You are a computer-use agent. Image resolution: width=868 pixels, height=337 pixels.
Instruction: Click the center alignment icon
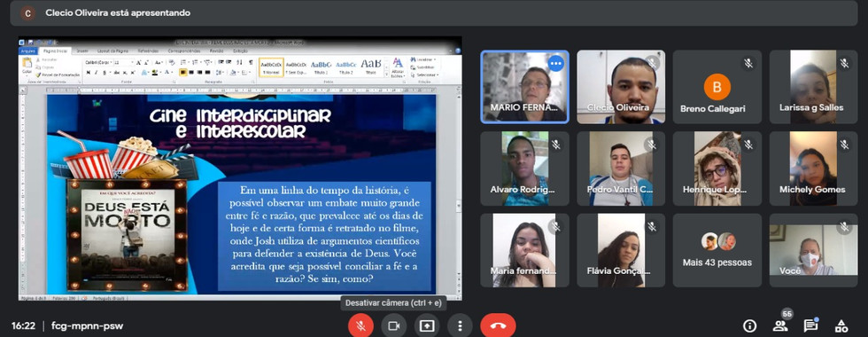[191, 73]
